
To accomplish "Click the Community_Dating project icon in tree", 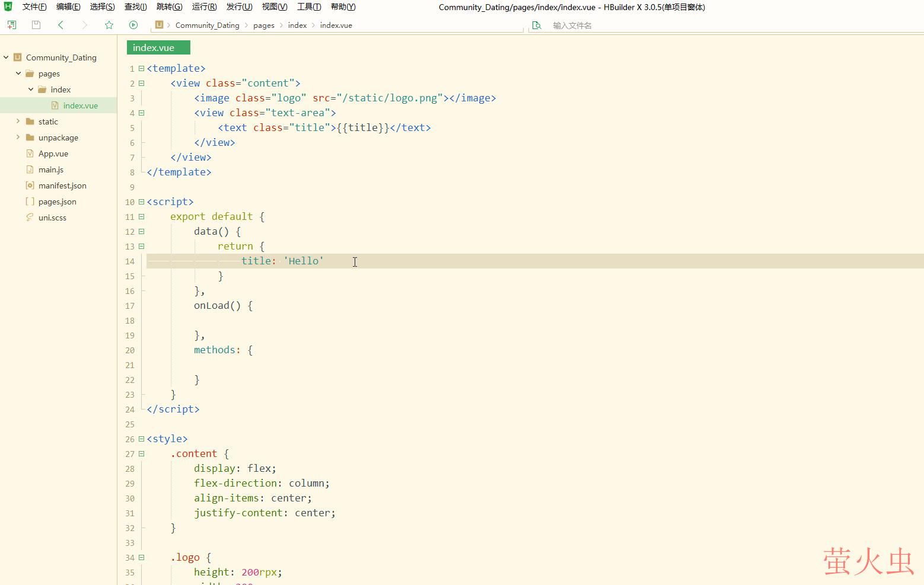I will [18, 57].
